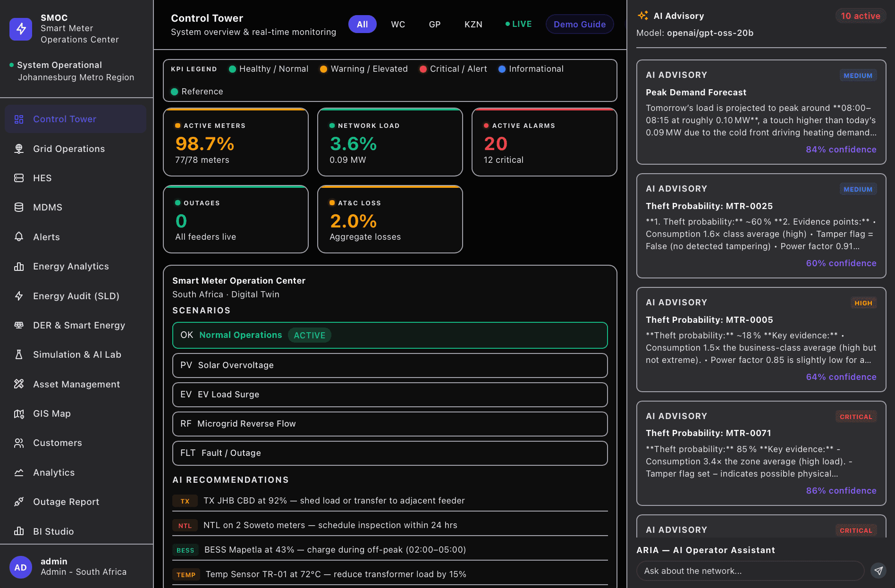
Task: Click the DER & Smart Energy solar icon
Action: (x=19, y=325)
